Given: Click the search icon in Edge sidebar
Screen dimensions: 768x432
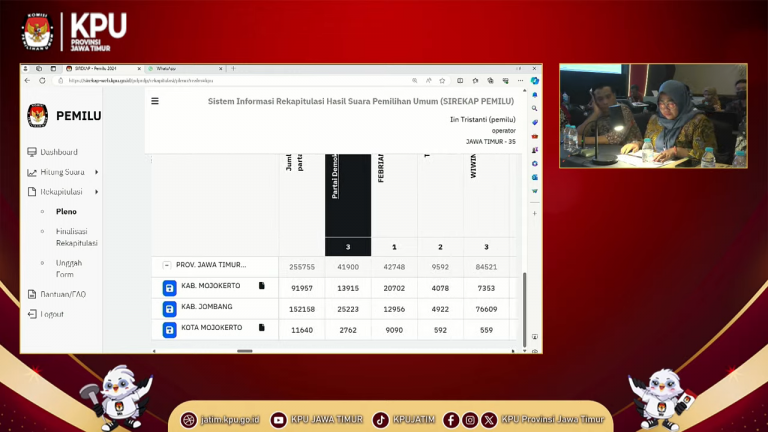Looking at the screenshot, I should coord(534,108).
